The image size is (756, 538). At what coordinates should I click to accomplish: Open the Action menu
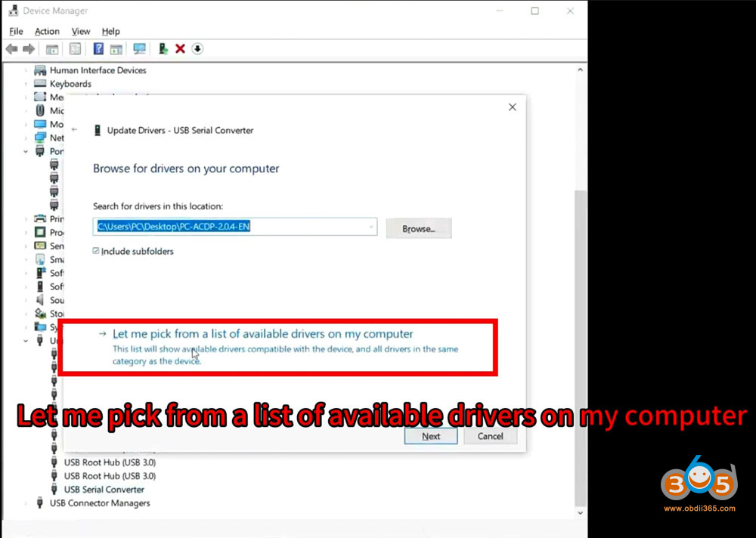(47, 31)
